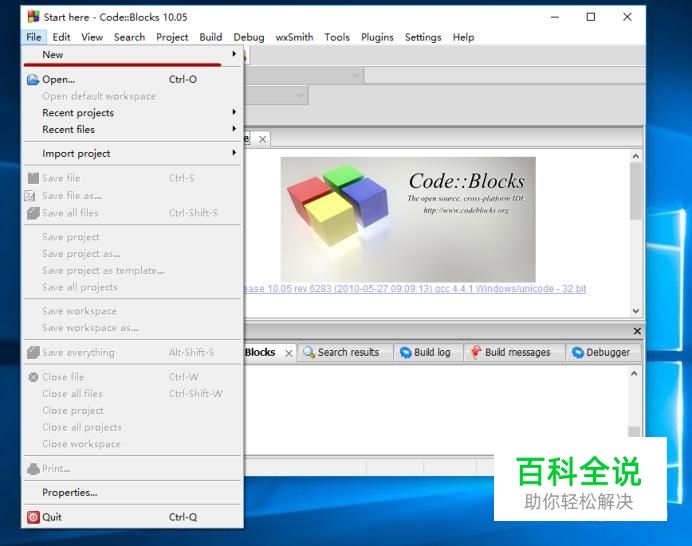The width and height of the screenshot is (692, 546).
Task: Switch to the Debugger tab
Action: pos(604,352)
